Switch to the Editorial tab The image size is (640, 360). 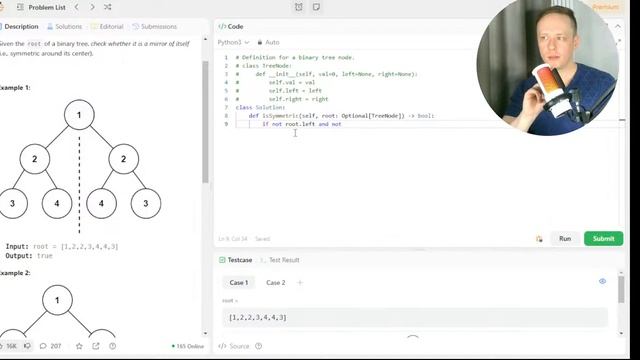tap(107, 27)
